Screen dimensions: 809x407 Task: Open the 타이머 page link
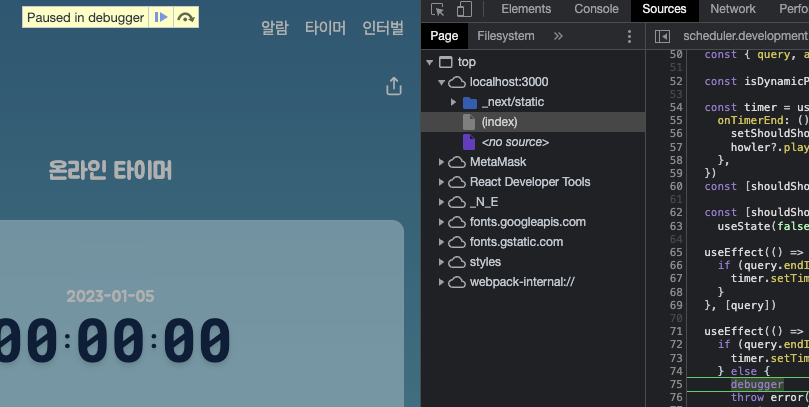[325, 27]
